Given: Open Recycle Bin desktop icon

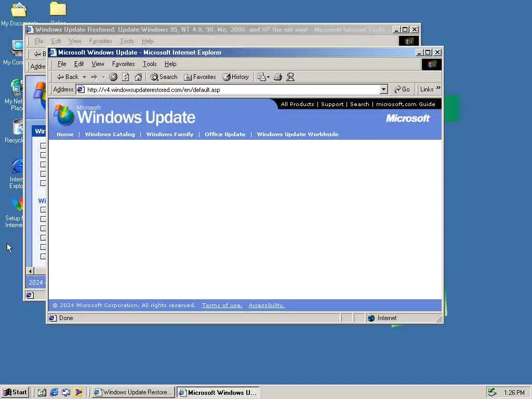Looking at the screenshot, I should tap(14, 130).
